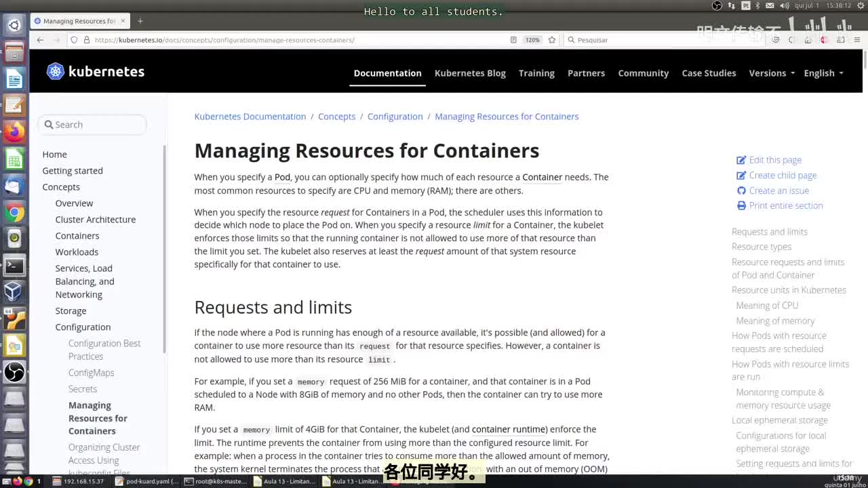Open VirtualBox from the dock

14,291
